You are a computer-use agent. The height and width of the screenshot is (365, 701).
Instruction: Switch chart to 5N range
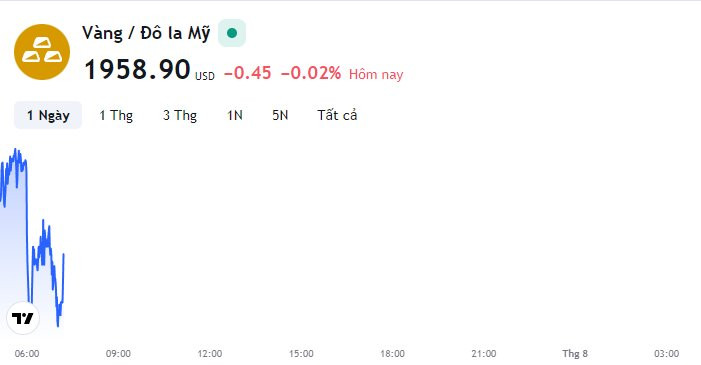coord(280,115)
